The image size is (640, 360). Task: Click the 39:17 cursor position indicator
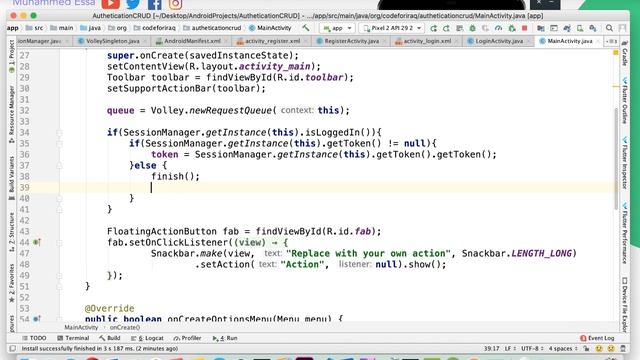491,349
